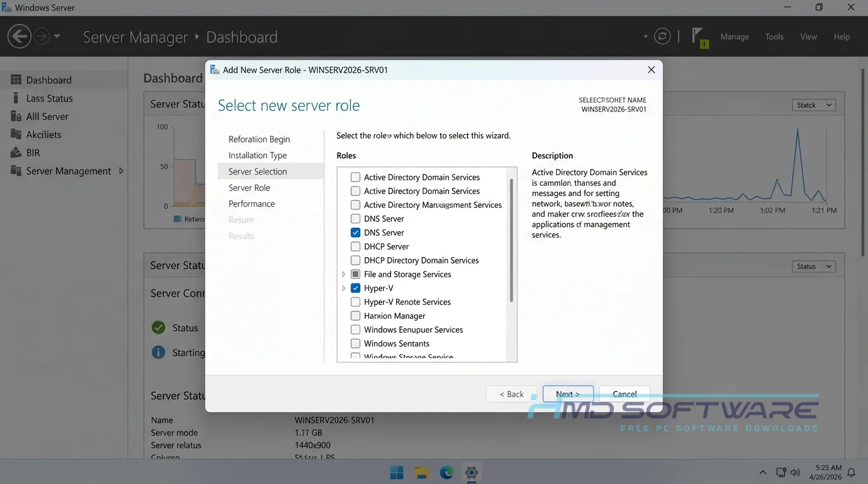
Task: Select Akciliets in the sidebar
Action: [64, 134]
